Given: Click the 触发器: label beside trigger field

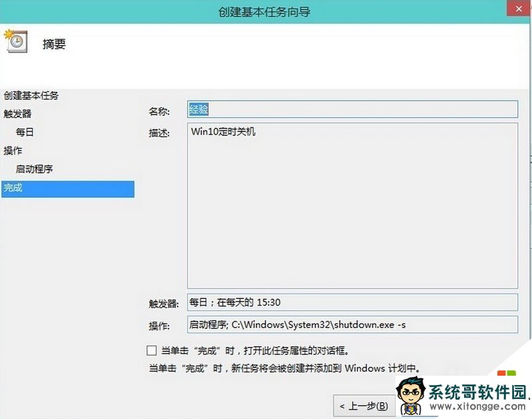Looking at the screenshot, I should point(164,304).
